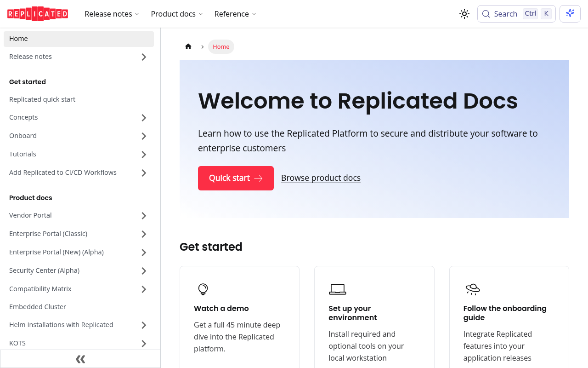Click the lightbulb icon on Watch a demo

click(203, 289)
